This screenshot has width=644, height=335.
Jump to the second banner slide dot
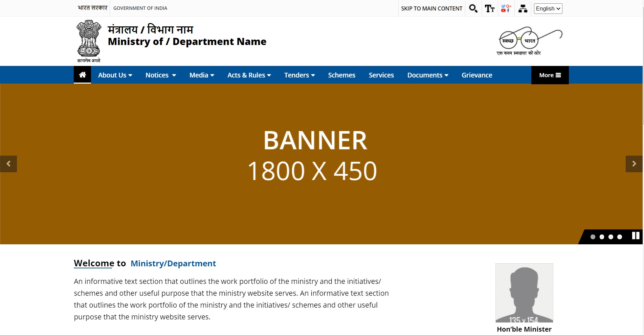point(602,237)
